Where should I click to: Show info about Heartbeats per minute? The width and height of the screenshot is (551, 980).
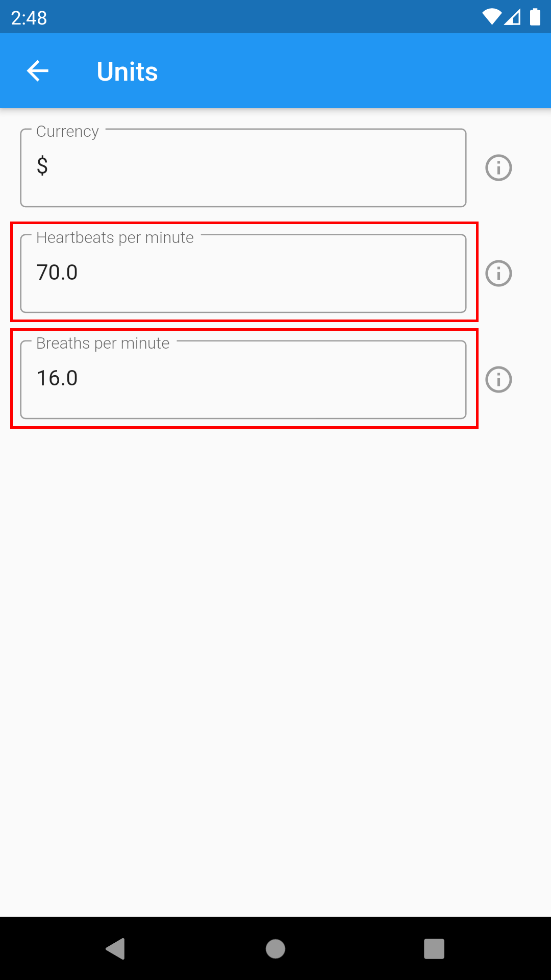[498, 274]
